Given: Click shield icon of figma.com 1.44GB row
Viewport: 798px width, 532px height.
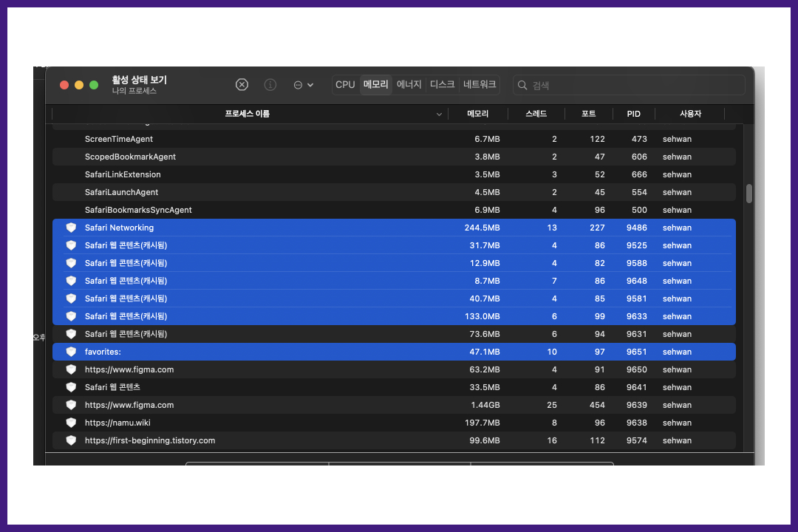Looking at the screenshot, I should [x=71, y=405].
